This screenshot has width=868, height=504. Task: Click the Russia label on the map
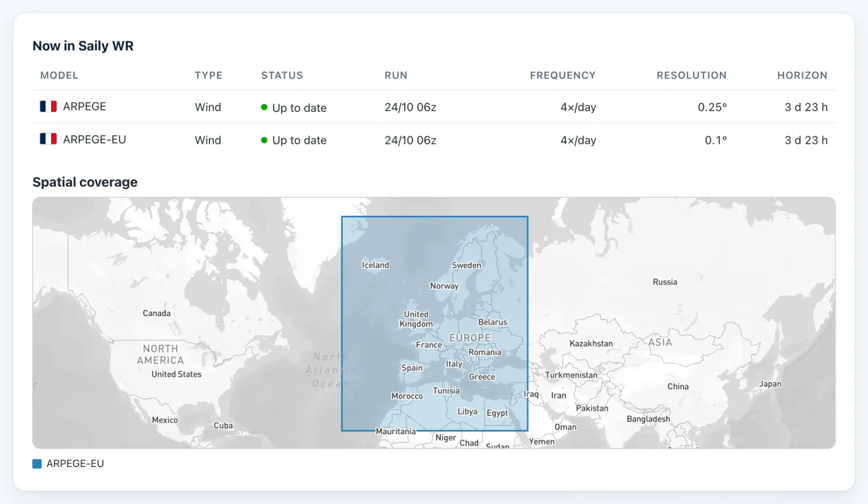665,282
